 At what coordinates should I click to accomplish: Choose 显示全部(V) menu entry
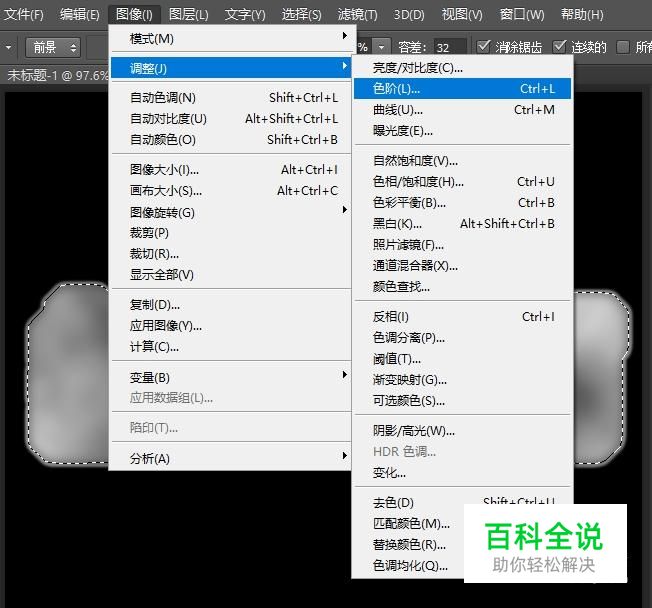pyautogui.click(x=231, y=274)
